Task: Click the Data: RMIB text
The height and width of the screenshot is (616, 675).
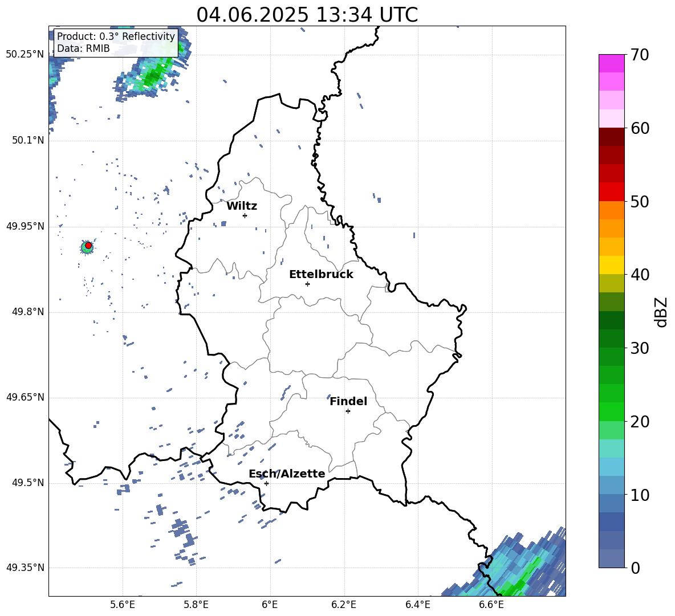Action: click(83, 48)
